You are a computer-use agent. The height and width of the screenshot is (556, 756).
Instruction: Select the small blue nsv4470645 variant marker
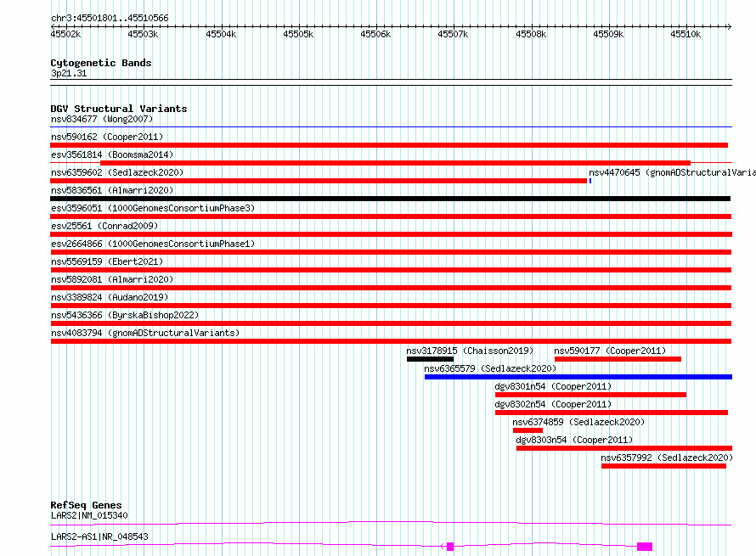point(590,180)
